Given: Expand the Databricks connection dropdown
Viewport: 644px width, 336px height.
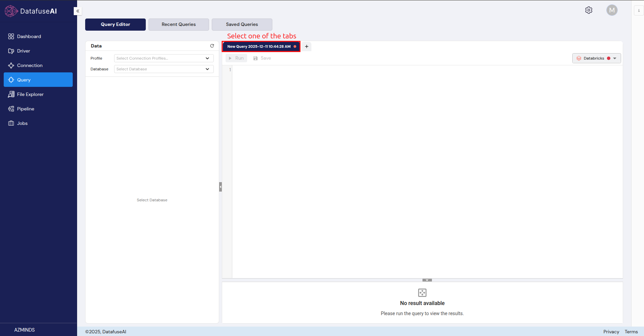Looking at the screenshot, I should (x=615, y=58).
